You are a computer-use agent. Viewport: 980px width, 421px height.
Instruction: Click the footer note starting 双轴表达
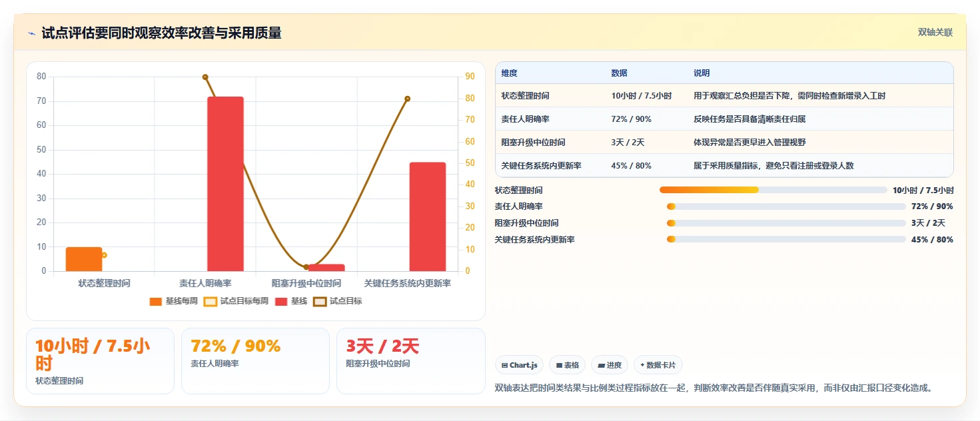pyautogui.click(x=714, y=388)
